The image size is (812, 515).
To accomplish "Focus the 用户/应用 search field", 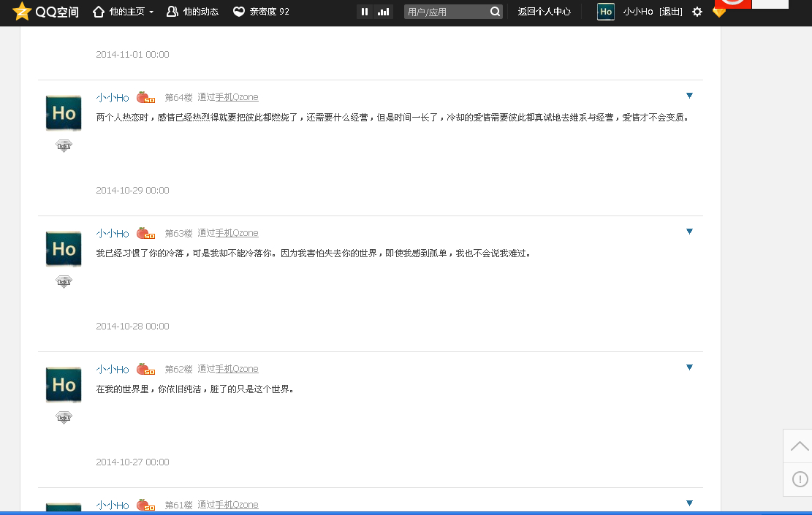I will point(446,12).
